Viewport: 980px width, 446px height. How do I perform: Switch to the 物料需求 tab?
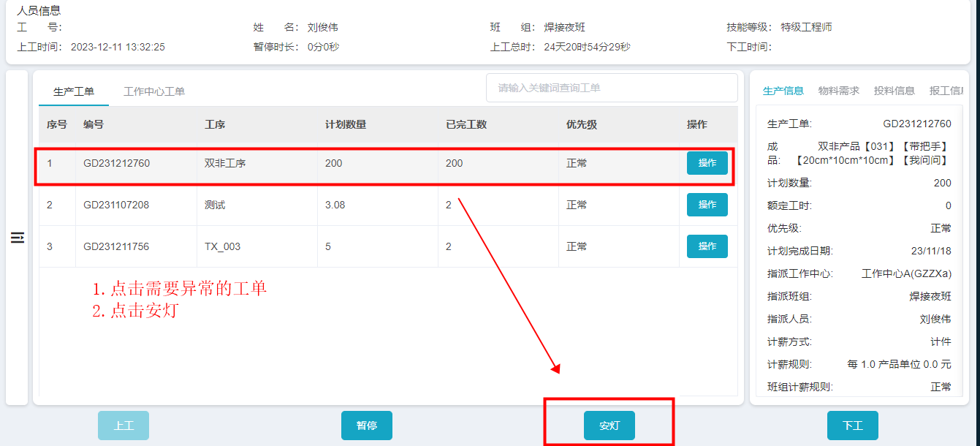(x=838, y=91)
